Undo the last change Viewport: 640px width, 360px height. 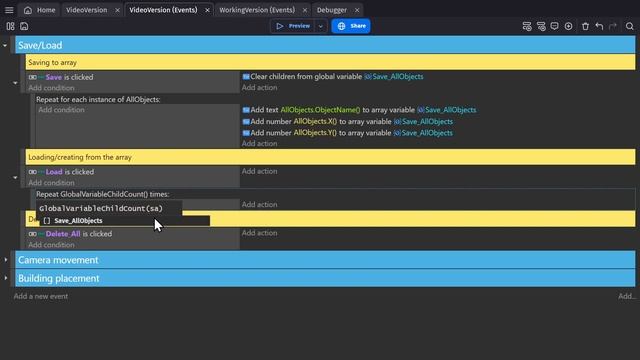pyautogui.click(x=599, y=26)
